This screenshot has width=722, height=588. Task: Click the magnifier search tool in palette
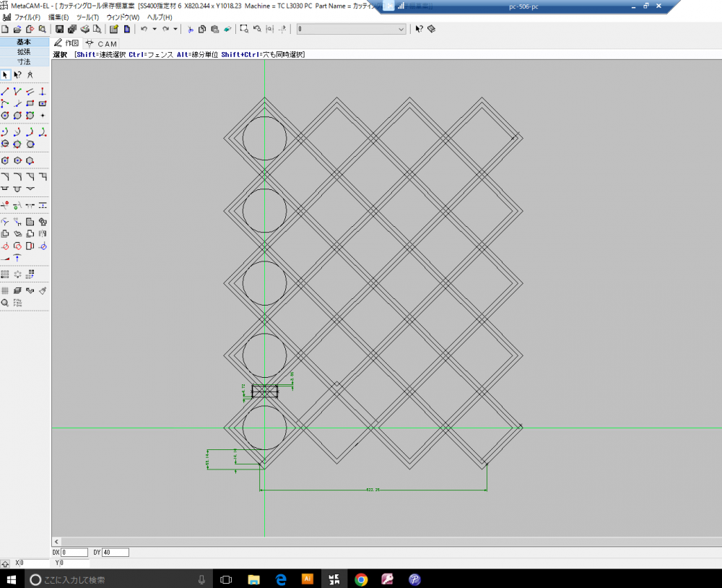[5, 303]
